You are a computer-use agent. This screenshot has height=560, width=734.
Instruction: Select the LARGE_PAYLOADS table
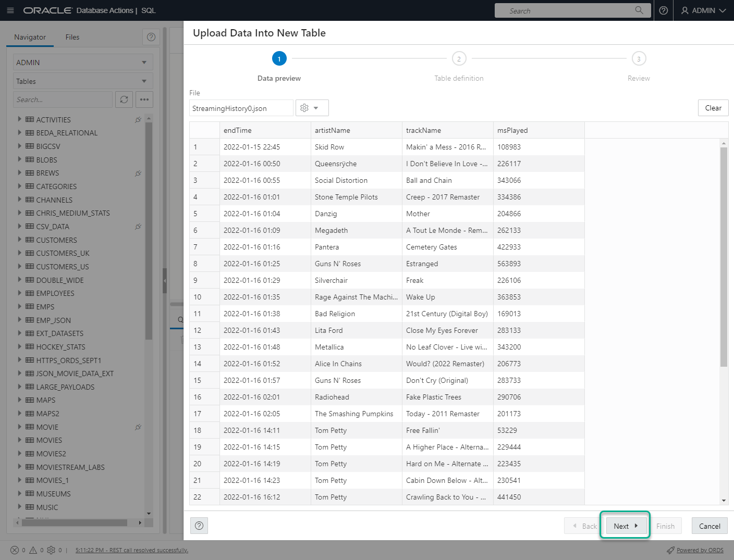click(65, 387)
